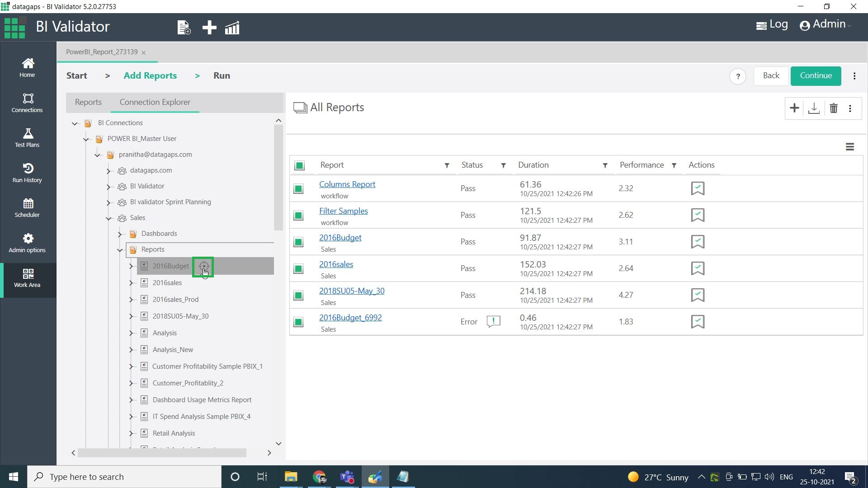Uncheck the Filter Samples row checkbox

pyautogui.click(x=298, y=216)
